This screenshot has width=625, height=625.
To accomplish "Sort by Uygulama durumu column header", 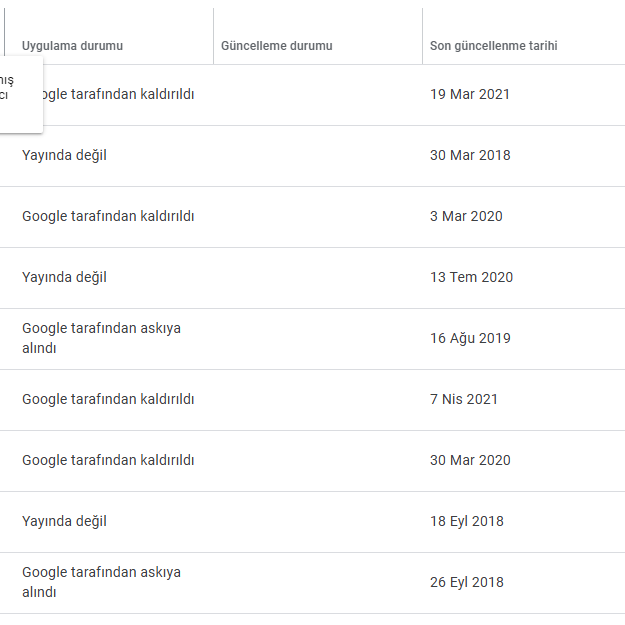I will tap(72, 46).
